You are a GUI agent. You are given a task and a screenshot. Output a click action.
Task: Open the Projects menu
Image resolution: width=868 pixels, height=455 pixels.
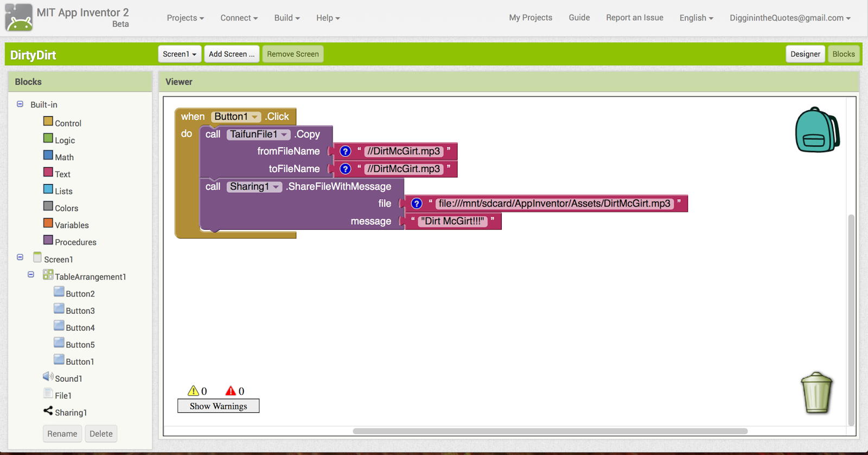pos(186,18)
